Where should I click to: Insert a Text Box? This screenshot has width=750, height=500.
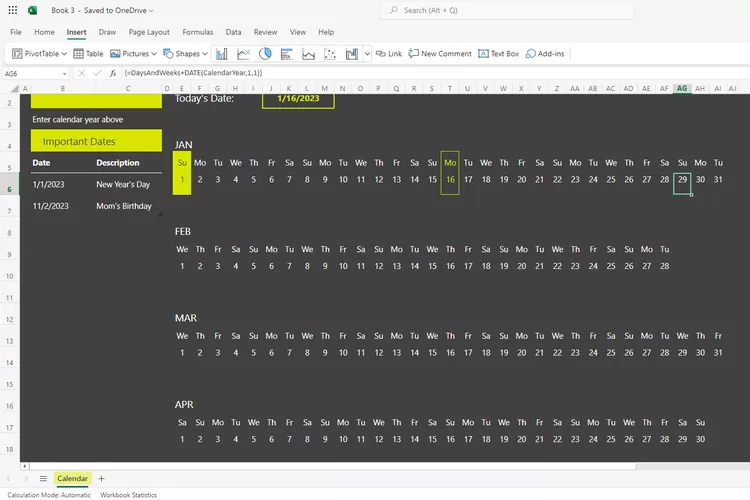click(498, 54)
